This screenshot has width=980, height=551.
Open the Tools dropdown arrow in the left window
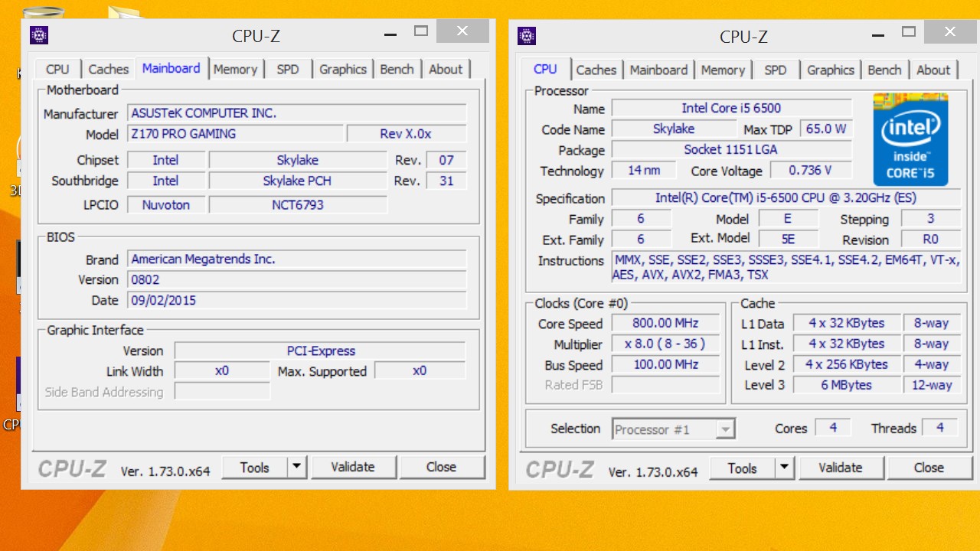point(297,467)
